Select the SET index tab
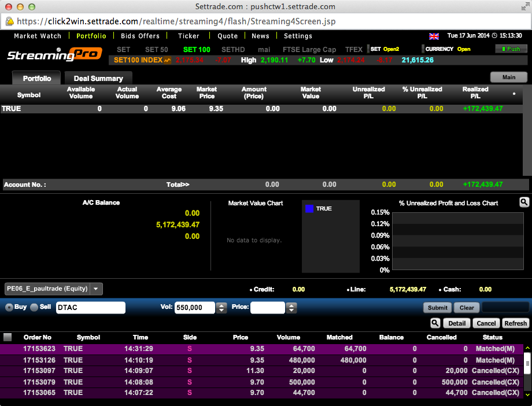 point(124,50)
